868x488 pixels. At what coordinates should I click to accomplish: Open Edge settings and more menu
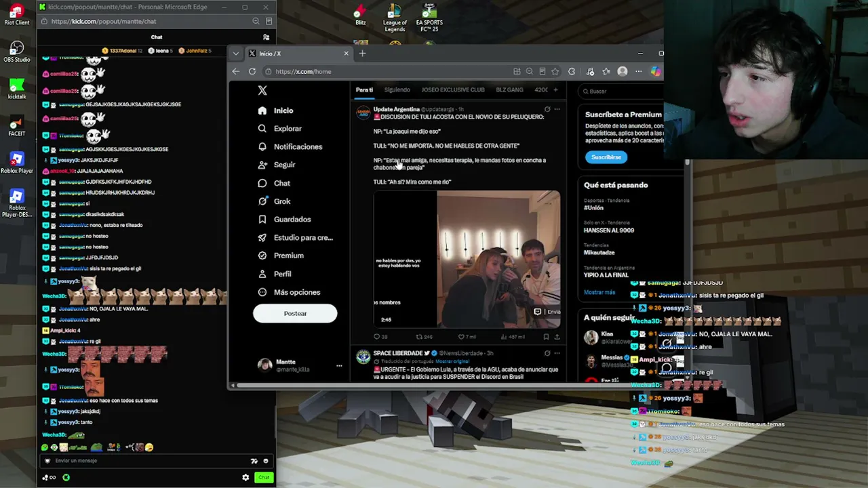(638, 71)
